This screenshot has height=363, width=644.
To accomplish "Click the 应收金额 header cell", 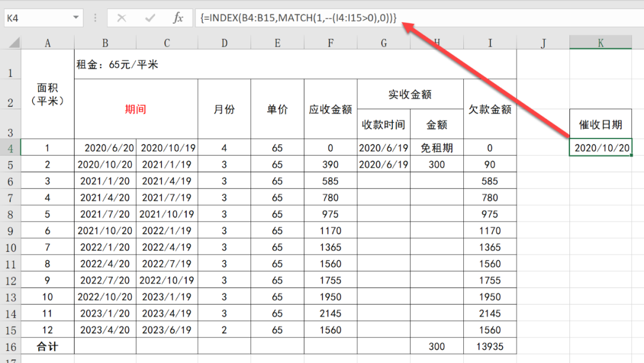I will pos(330,109).
